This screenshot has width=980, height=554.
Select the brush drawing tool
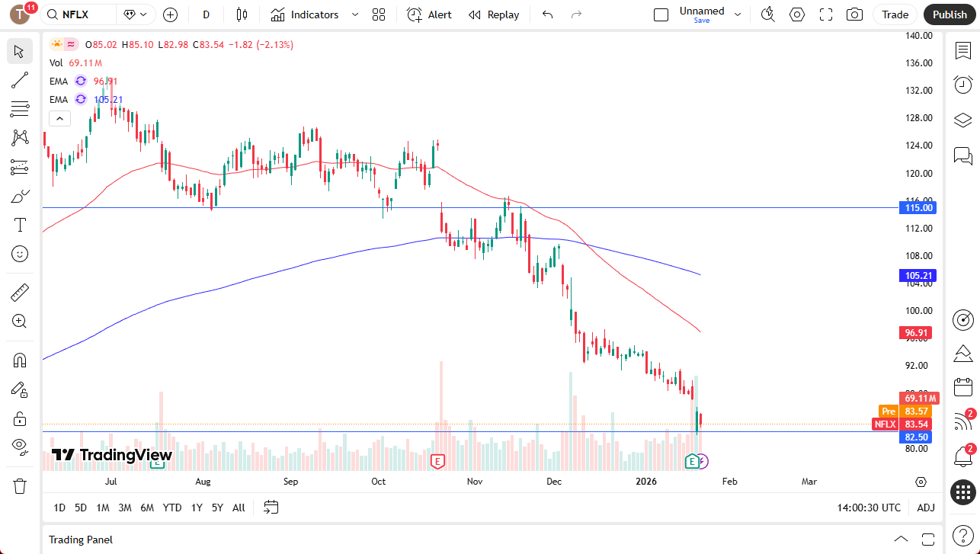[20, 197]
